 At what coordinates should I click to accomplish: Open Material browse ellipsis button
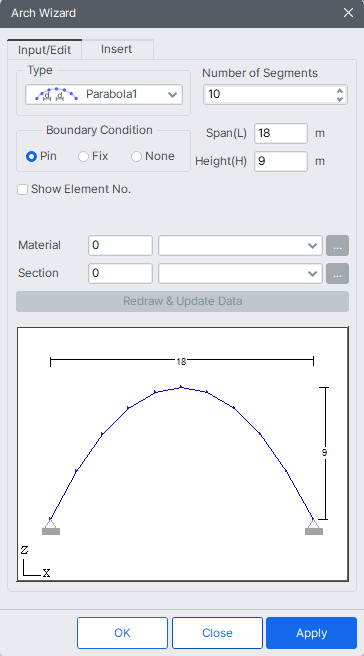(337, 245)
